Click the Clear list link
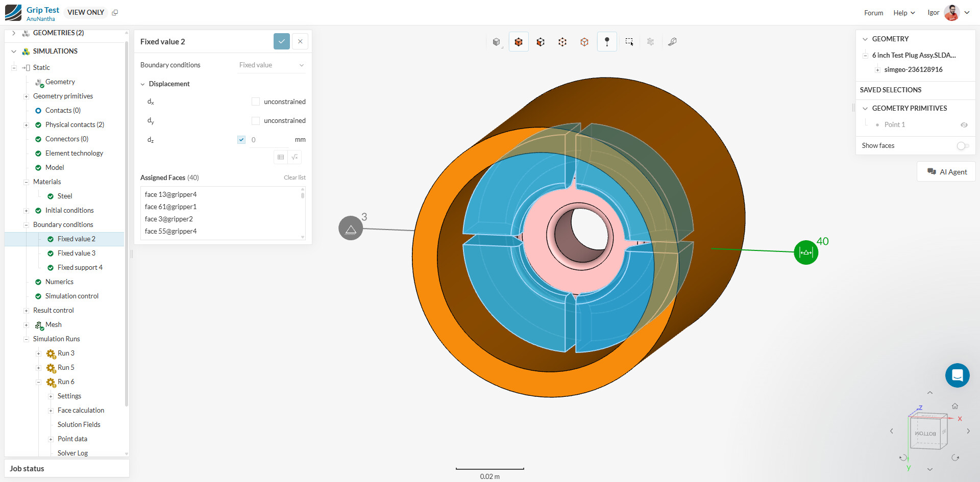Image resolution: width=980 pixels, height=482 pixels. tap(295, 177)
